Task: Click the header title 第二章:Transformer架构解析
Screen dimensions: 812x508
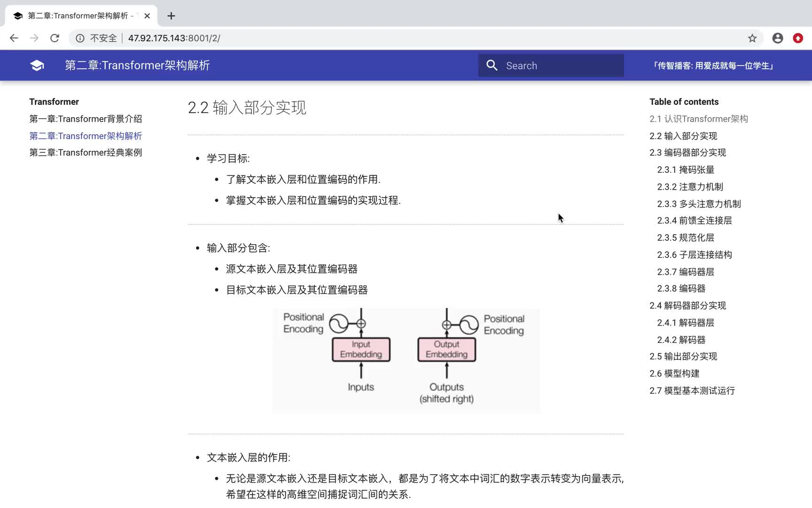Action: click(137, 65)
